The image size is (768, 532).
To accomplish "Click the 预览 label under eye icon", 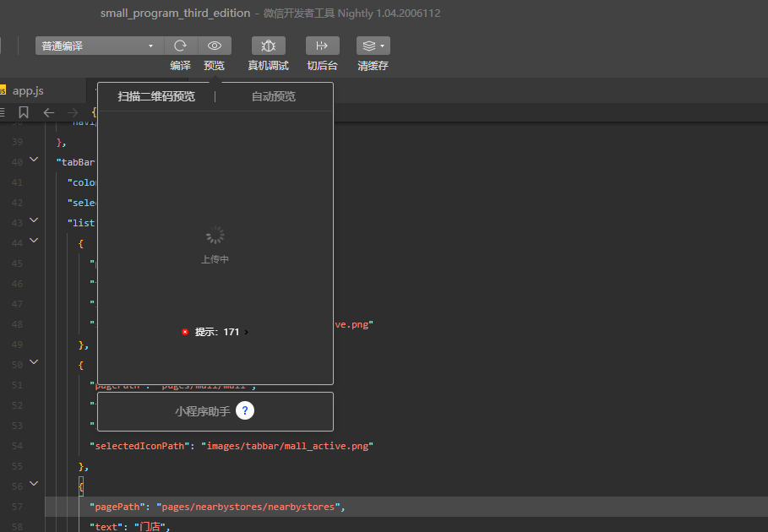I will (x=214, y=66).
